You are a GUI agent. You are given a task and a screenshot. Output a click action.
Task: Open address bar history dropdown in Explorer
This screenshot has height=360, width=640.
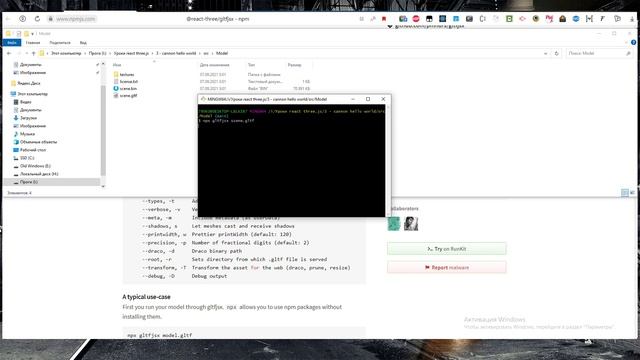click(546, 53)
